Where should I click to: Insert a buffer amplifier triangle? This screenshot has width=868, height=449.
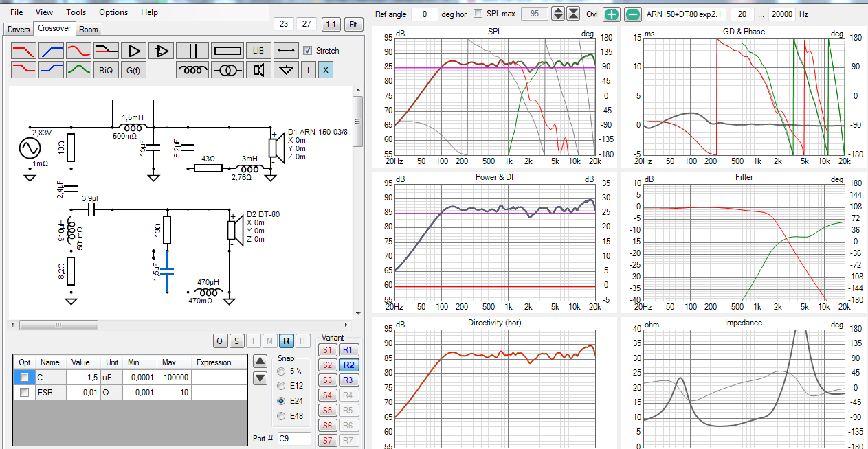point(133,50)
